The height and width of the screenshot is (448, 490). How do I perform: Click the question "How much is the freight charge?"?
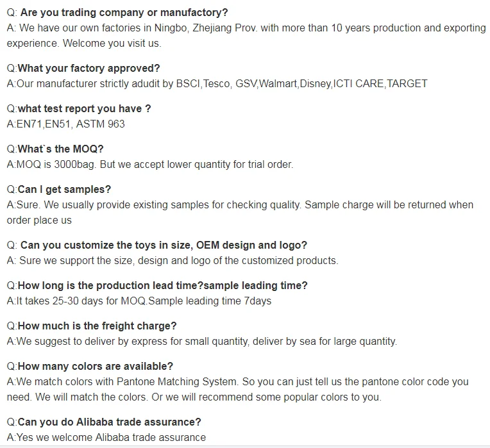click(x=97, y=326)
